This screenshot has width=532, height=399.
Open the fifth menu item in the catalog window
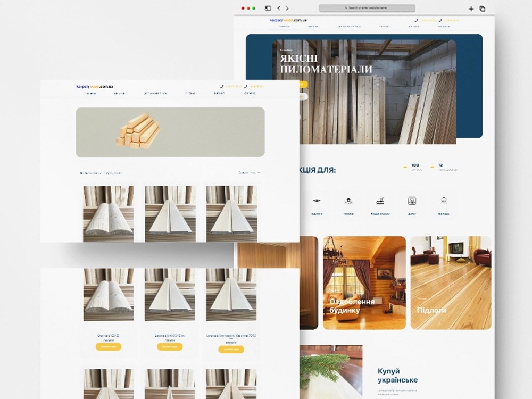220,93
